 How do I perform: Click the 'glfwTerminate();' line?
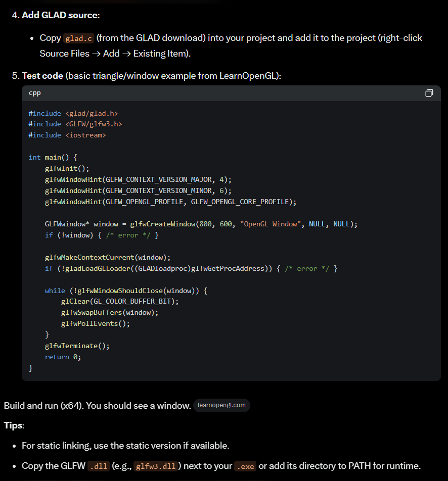click(x=77, y=346)
